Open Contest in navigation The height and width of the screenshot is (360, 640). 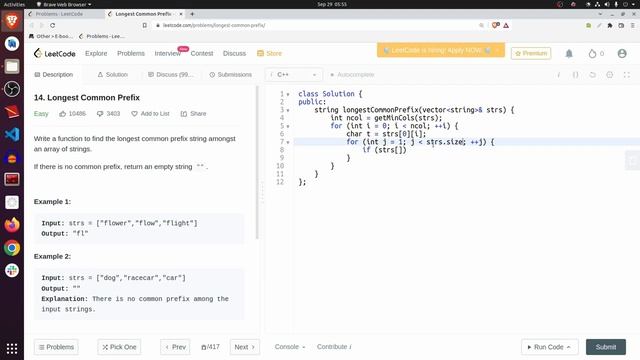point(202,53)
